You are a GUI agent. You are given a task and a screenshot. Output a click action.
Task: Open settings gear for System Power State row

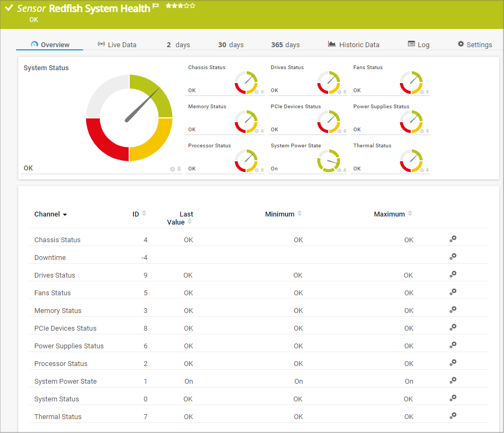[453, 380]
